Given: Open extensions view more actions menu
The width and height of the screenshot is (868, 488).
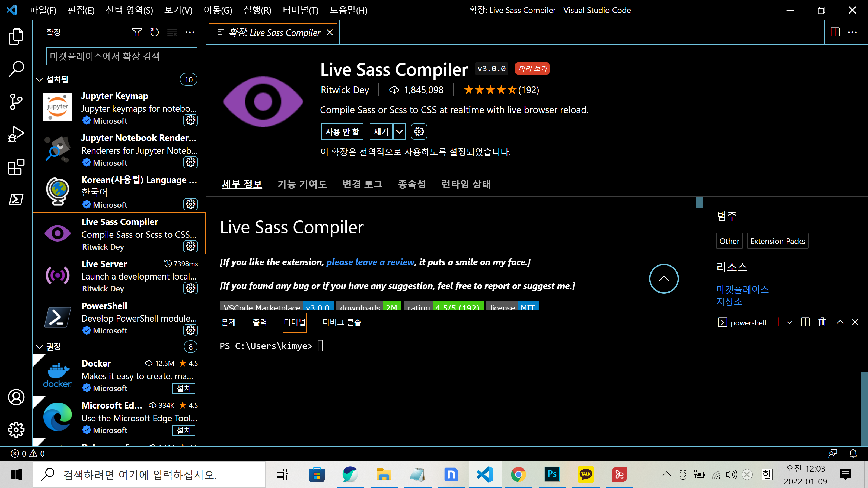Looking at the screenshot, I should pyautogui.click(x=190, y=32).
